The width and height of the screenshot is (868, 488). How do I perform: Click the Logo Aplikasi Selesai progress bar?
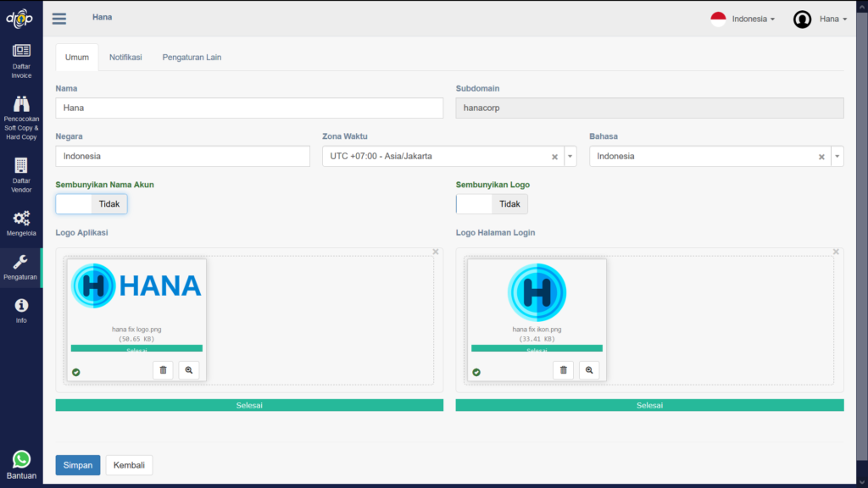click(x=249, y=405)
